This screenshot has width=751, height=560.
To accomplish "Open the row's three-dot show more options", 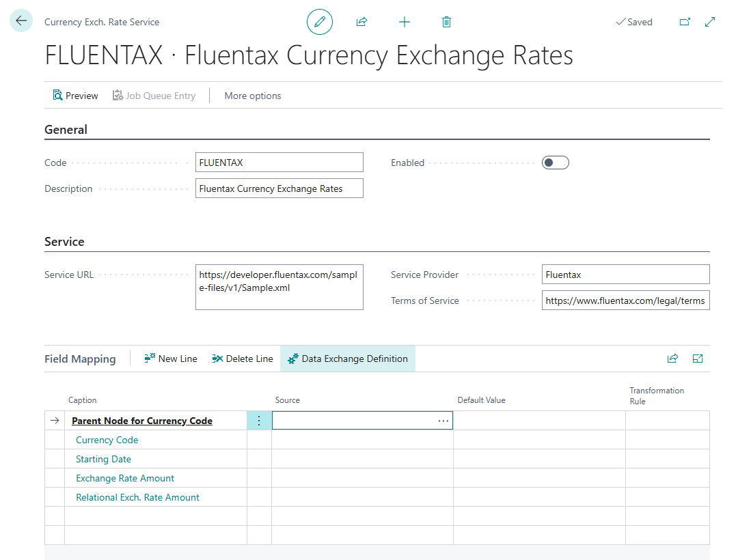I will coord(259,421).
